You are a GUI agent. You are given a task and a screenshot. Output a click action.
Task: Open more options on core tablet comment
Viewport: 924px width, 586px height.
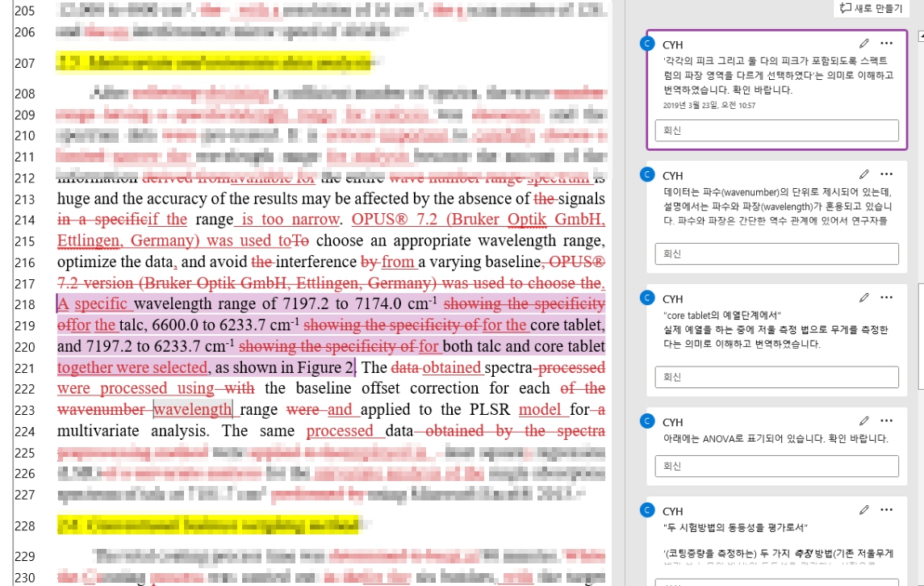pos(886,298)
